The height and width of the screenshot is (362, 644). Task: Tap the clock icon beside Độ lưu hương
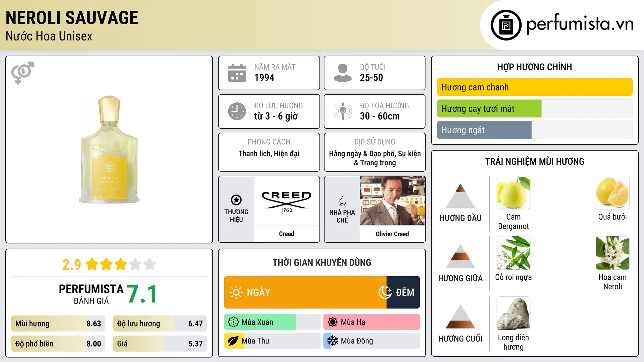coord(237,111)
